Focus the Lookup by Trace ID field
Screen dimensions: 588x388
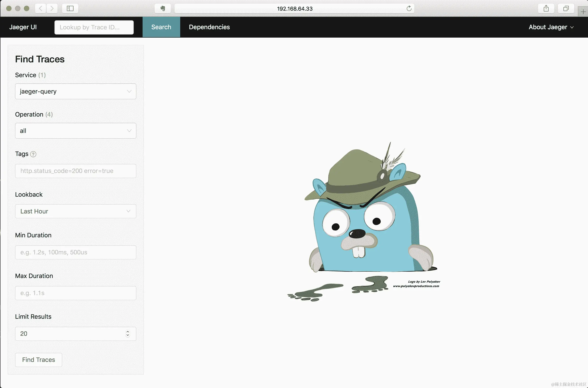(94, 27)
